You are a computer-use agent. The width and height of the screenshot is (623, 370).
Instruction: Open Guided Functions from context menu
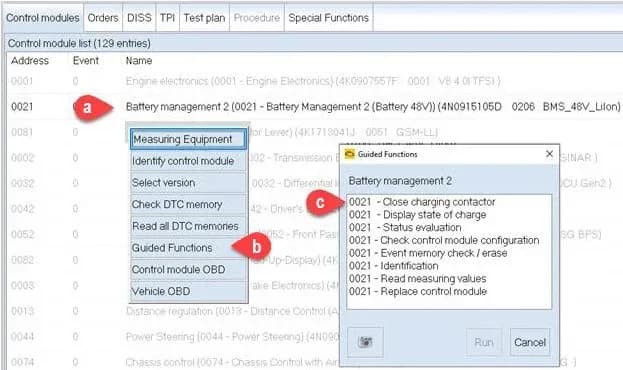pos(188,248)
